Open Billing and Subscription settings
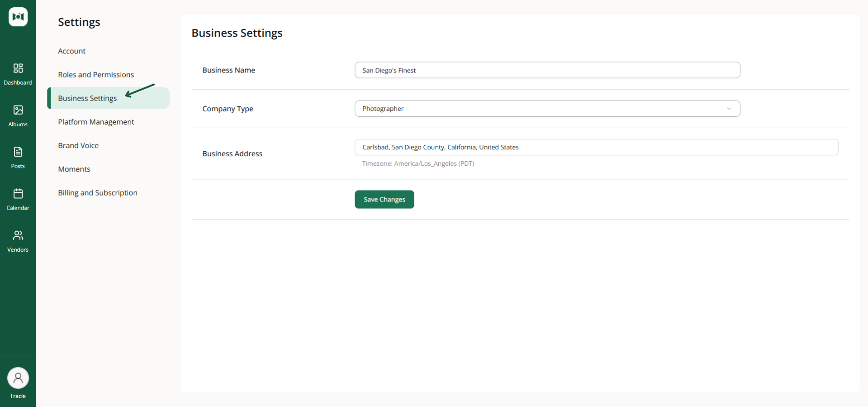Image resolution: width=868 pixels, height=407 pixels. (x=98, y=193)
